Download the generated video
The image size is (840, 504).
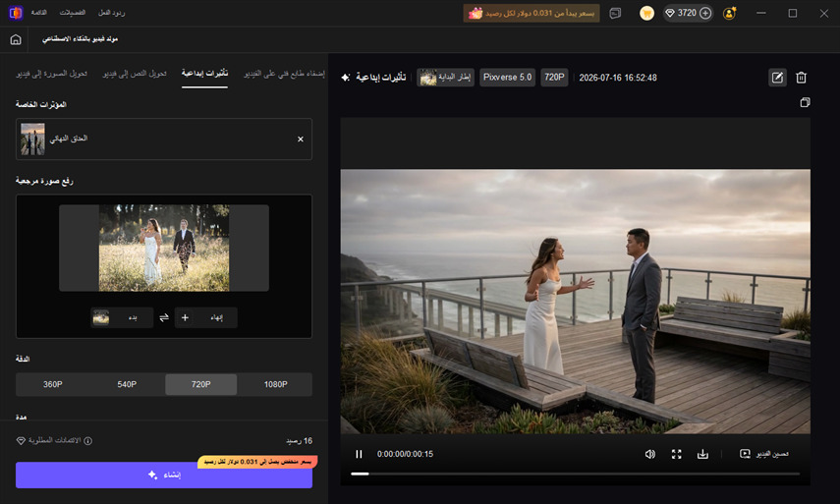coord(702,454)
